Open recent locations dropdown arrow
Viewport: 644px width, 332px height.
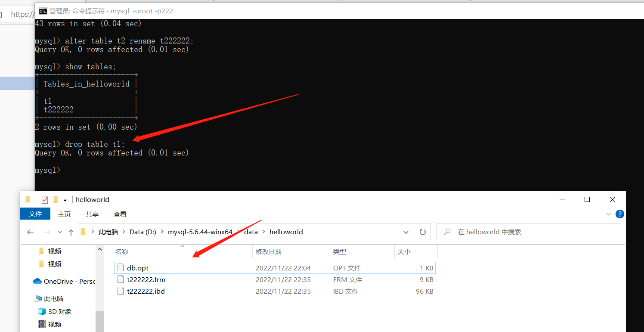[x=60, y=232]
